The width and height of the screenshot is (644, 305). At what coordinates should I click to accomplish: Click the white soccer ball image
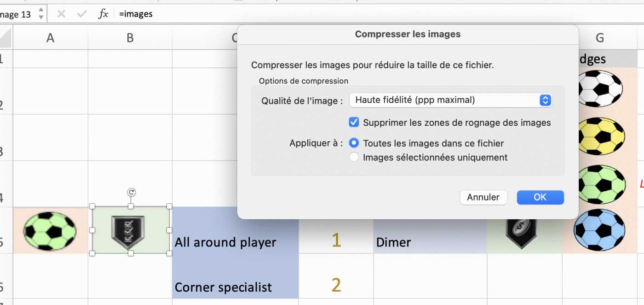(599, 88)
